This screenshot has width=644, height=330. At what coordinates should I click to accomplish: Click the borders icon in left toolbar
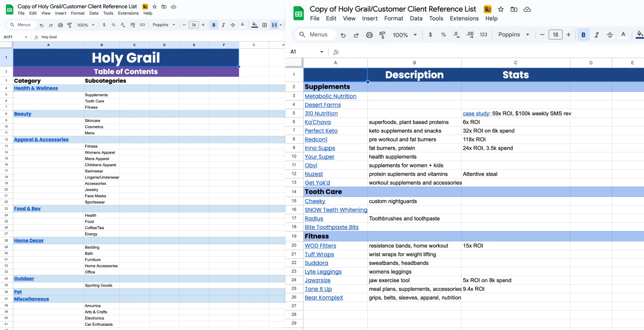(265, 25)
